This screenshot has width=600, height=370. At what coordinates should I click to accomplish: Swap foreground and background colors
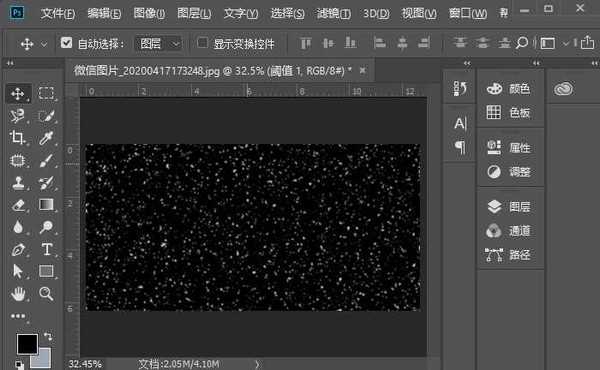point(48,337)
